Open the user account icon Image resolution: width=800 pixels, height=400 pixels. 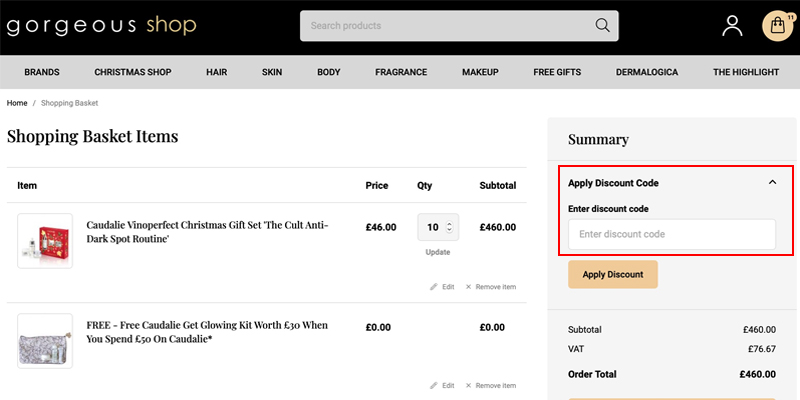tap(732, 26)
